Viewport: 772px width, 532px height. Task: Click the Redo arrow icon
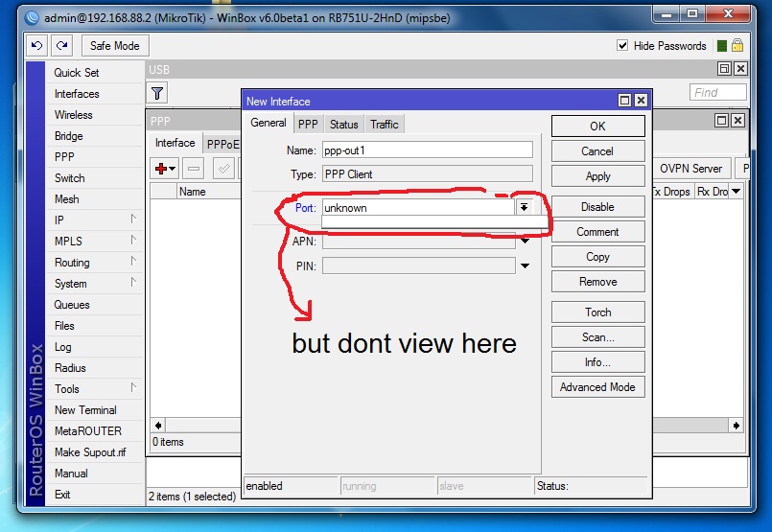[61, 46]
